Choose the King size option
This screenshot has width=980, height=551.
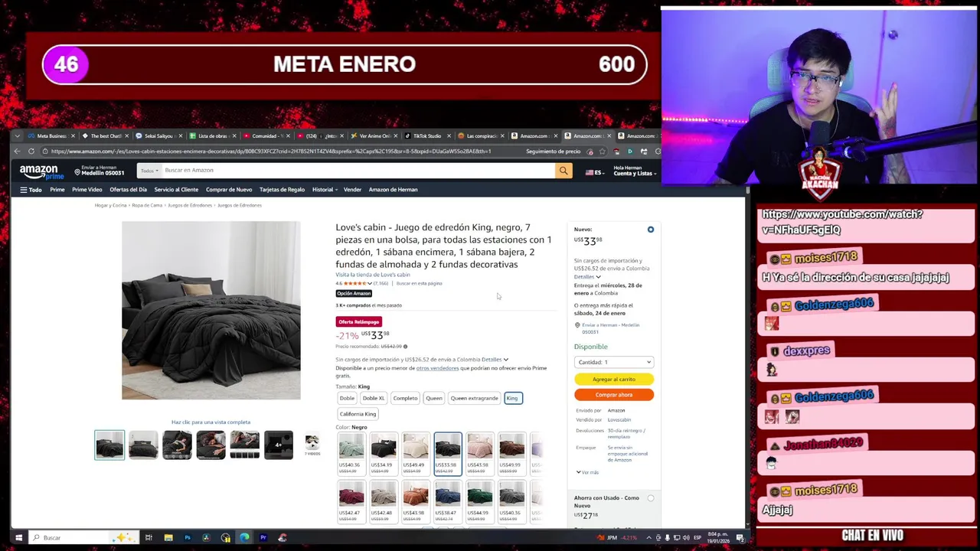pos(512,398)
